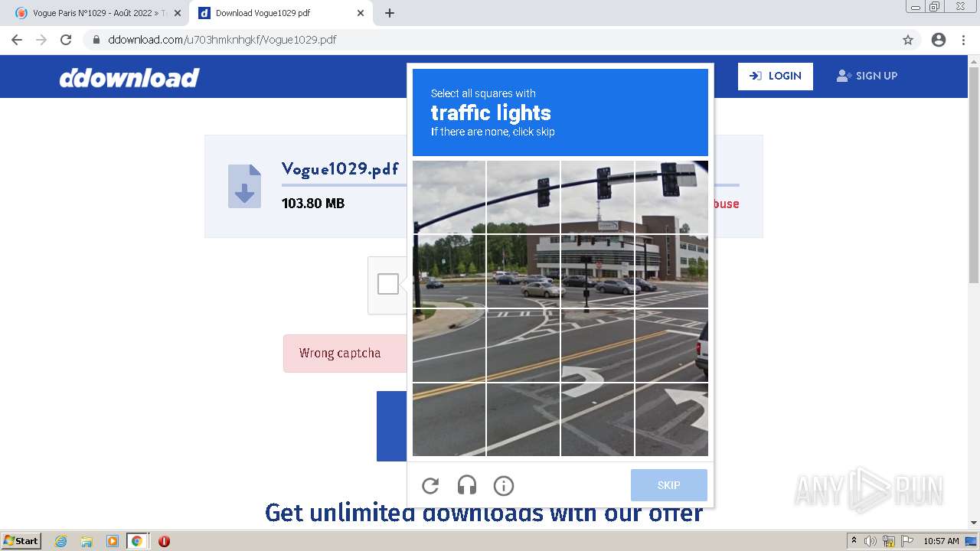Close the Vogue Paris N°1029 tab
Image resolution: width=980 pixels, height=551 pixels.
pos(178,13)
